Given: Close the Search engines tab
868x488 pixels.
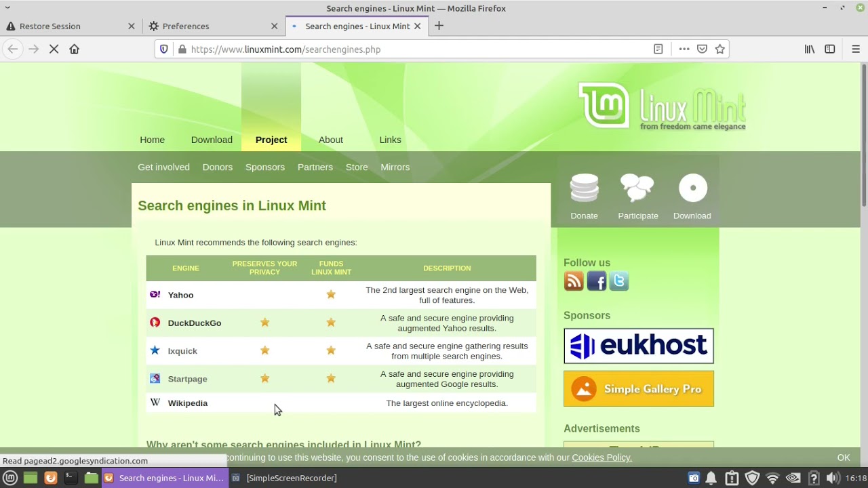Looking at the screenshot, I should pyautogui.click(x=418, y=26).
